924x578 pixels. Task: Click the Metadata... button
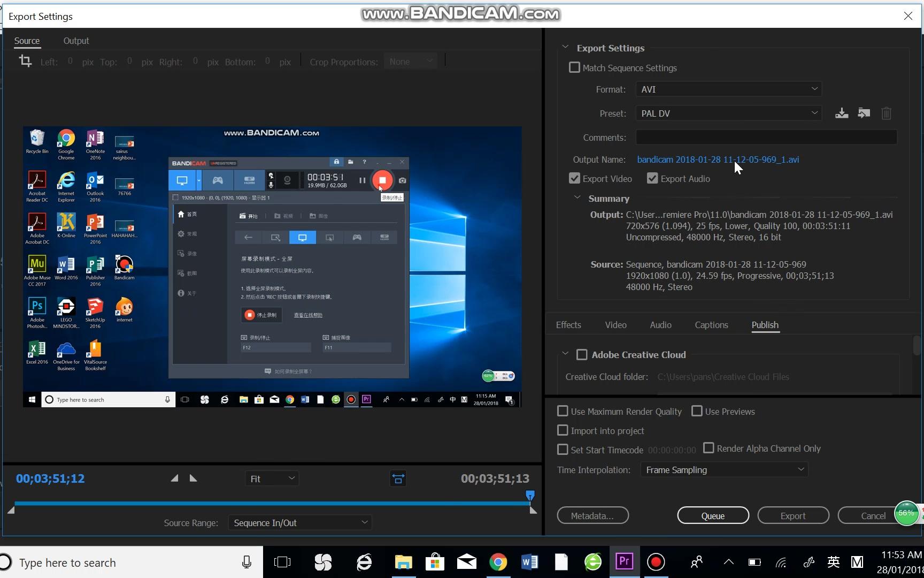click(x=592, y=515)
